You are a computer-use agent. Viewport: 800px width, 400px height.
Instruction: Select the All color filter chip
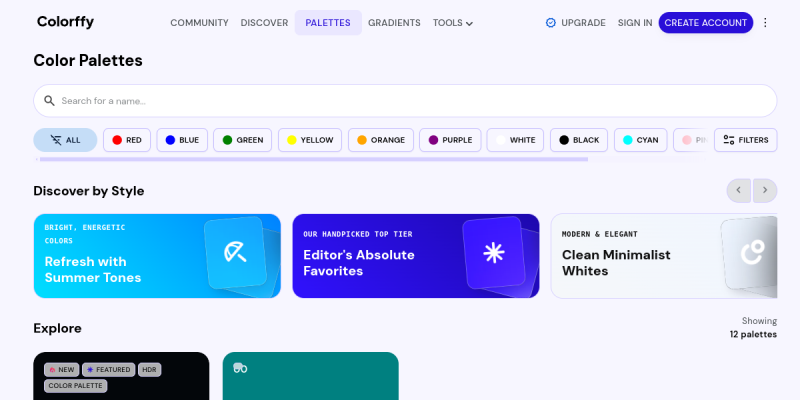[65, 140]
